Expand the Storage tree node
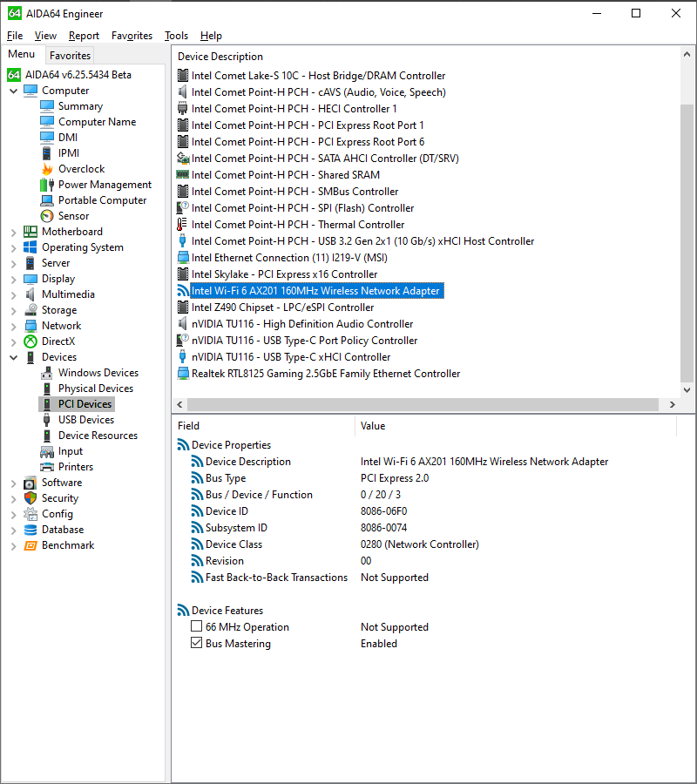 [x=13, y=310]
